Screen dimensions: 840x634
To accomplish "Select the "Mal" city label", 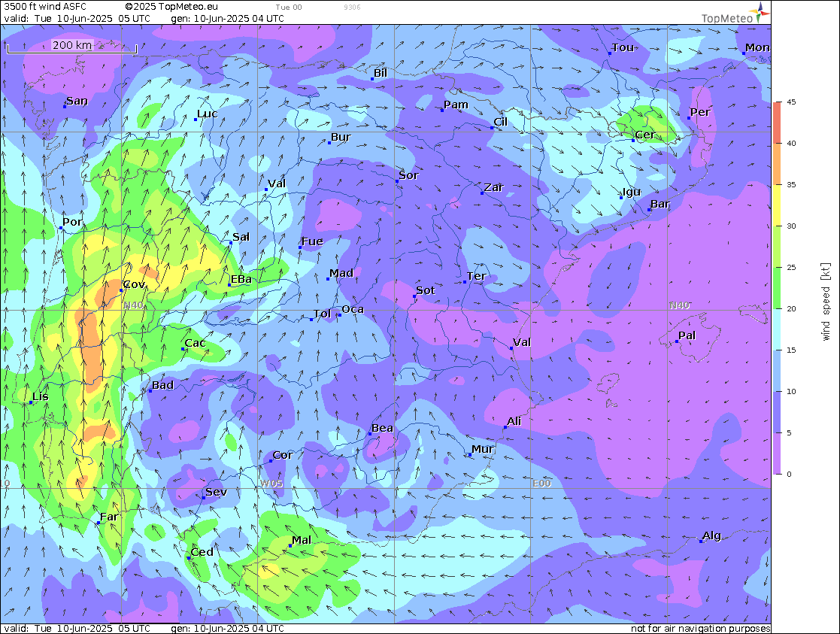I will coord(302,540).
